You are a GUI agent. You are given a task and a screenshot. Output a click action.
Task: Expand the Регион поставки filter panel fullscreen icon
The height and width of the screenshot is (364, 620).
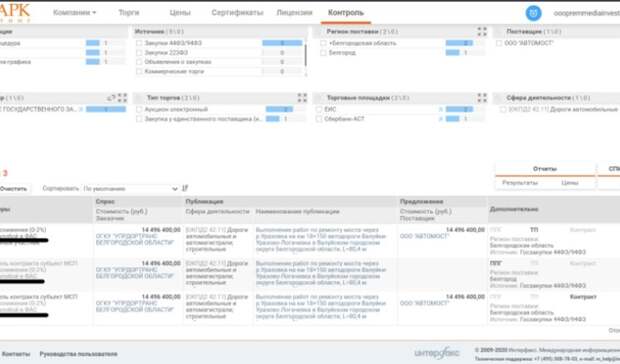click(x=482, y=32)
